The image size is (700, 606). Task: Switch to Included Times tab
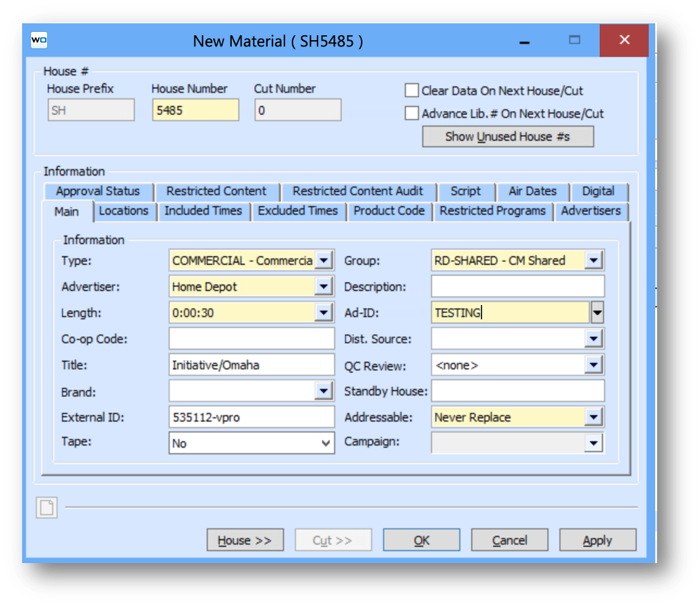point(203,211)
